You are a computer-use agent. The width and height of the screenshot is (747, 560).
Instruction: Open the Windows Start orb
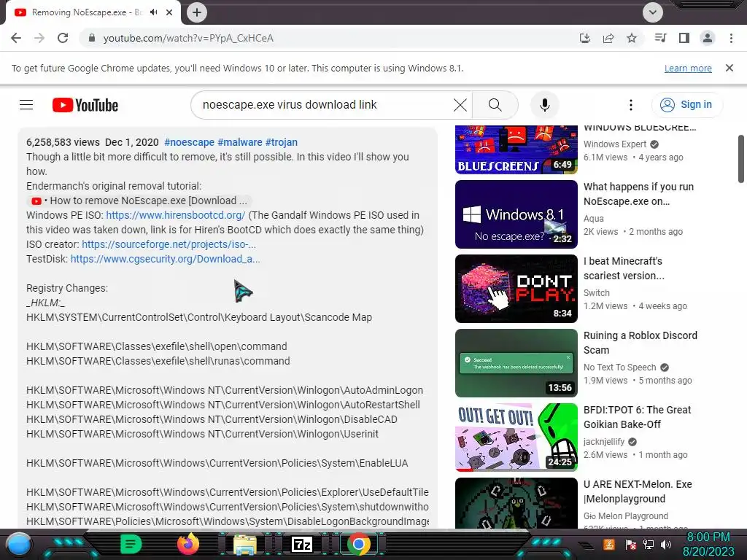(18, 545)
